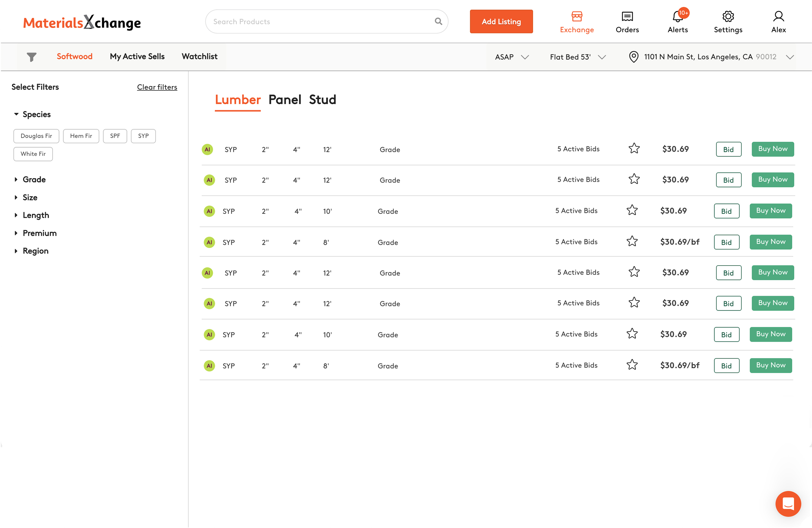Open the Alex profile icon

[778, 16]
